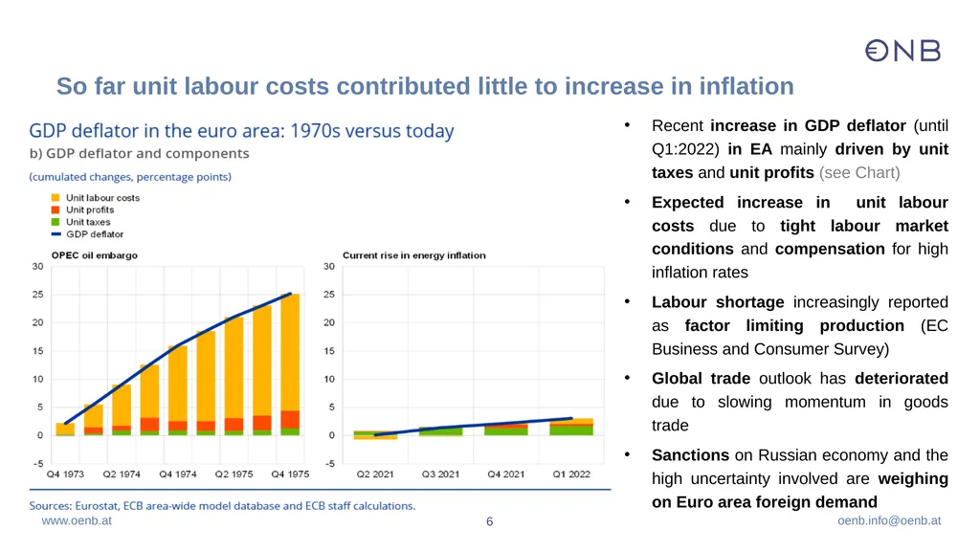The width and height of the screenshot is (980, 550).
Task: Click the sources line citing Eurostat and ECB
Action: [222, 506]
